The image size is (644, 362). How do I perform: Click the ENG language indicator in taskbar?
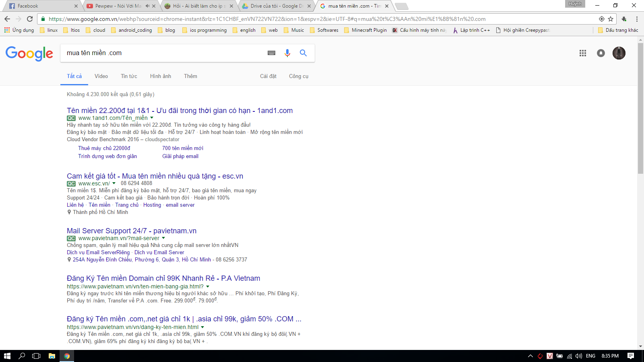coord(591,356)
